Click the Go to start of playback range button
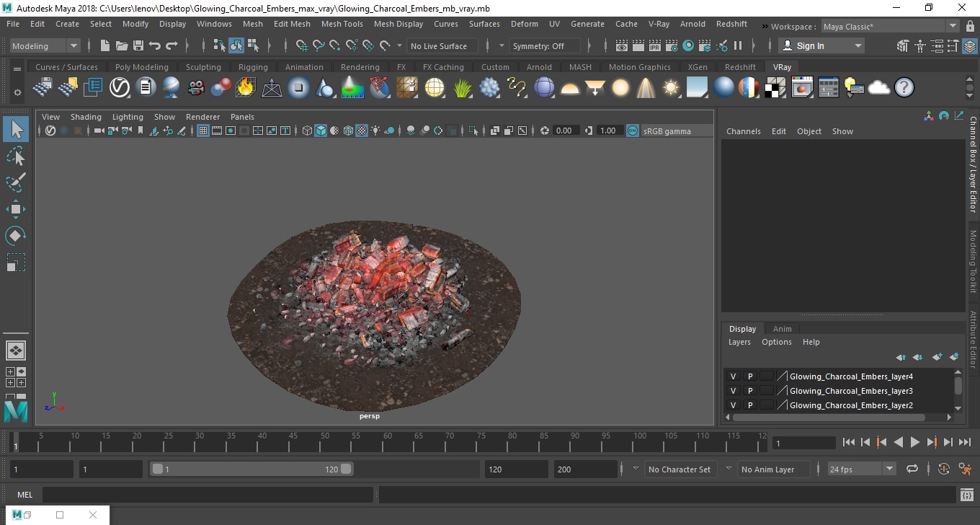 (x=849, y=442)
